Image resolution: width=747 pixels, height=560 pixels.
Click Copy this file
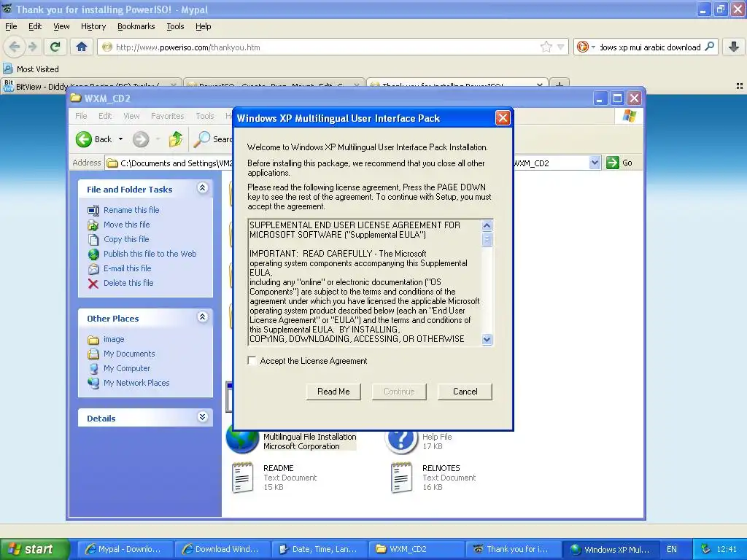(126, 239)
